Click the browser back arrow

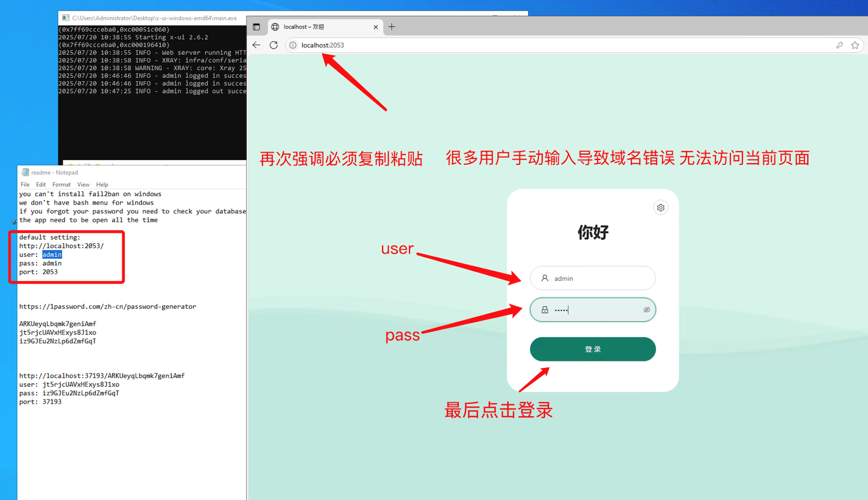click(x=257, y=45)
